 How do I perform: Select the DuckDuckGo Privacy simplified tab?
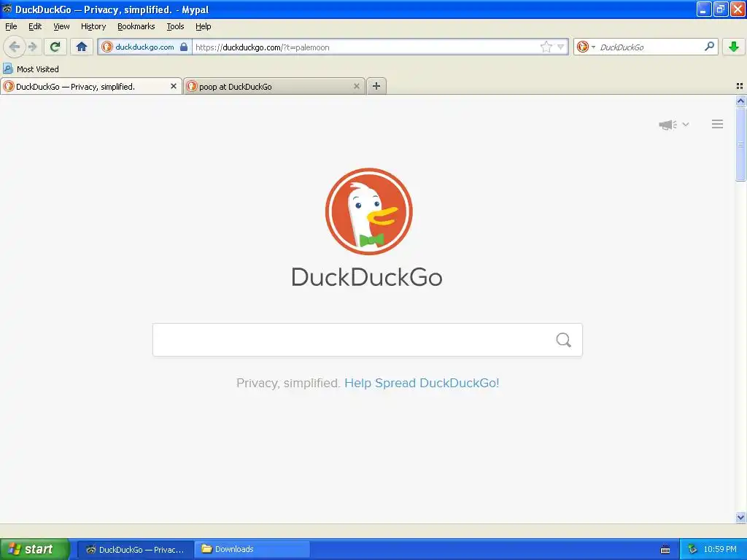pos(91,86)
